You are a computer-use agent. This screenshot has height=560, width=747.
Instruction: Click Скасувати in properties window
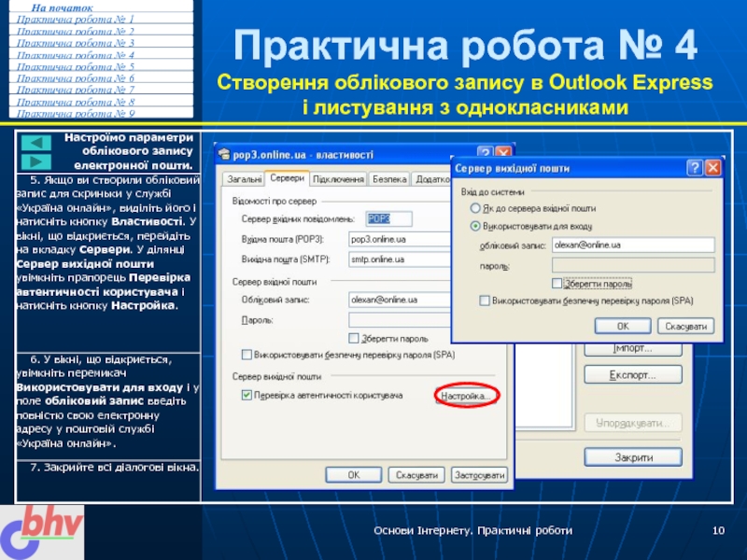click(416, 475)
